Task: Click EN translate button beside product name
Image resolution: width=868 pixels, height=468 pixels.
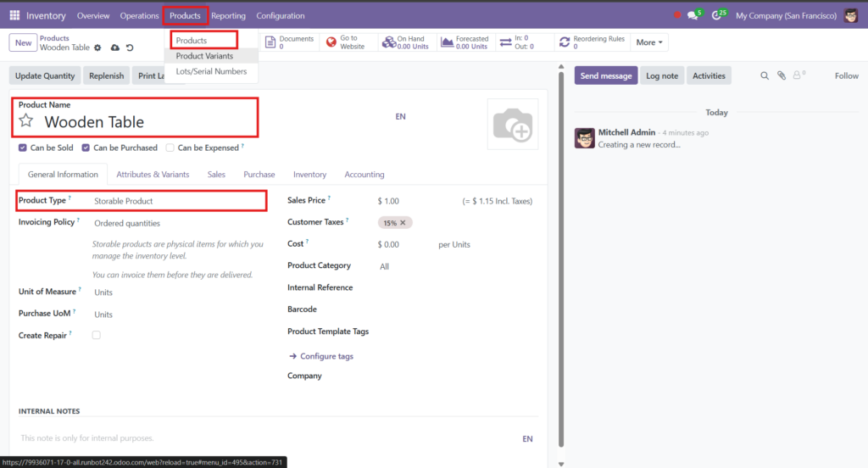Action: (400, 116)
